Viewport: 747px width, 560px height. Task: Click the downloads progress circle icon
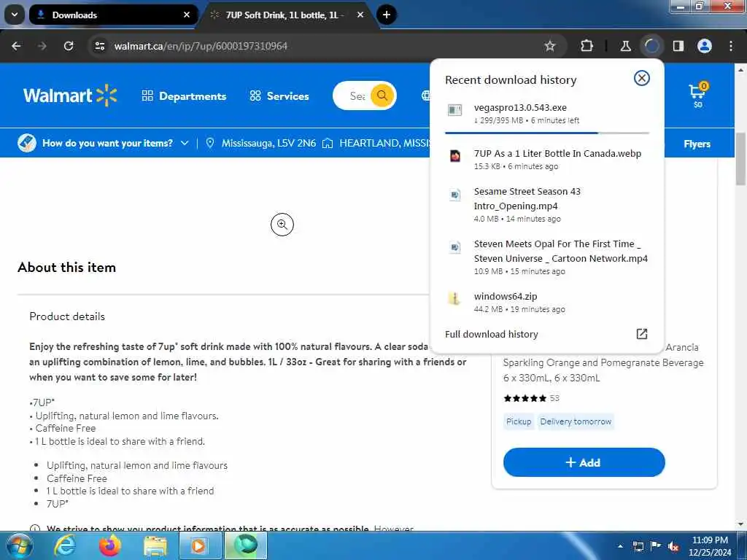tap(651, 46)
